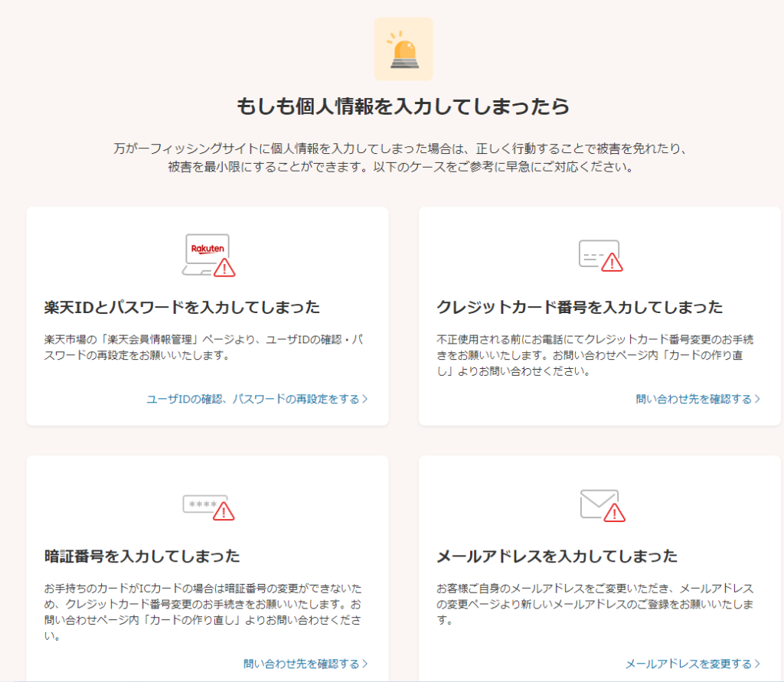Screen dimensions: 784x682
Task: Select heading 暗証番号を入力してしまった
Action: (x=142, y=556)
